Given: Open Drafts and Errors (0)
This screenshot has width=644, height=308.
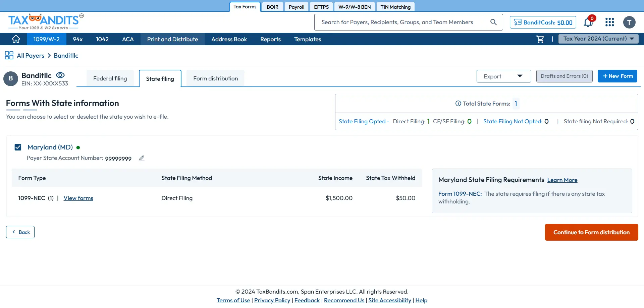Looking at the screenshot, I should [x=564, y=76].
